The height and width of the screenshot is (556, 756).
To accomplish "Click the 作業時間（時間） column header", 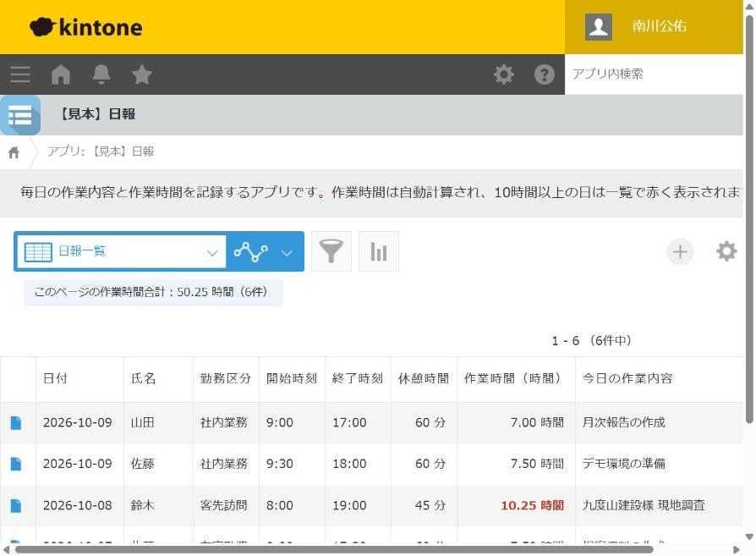I will point(516,379).
